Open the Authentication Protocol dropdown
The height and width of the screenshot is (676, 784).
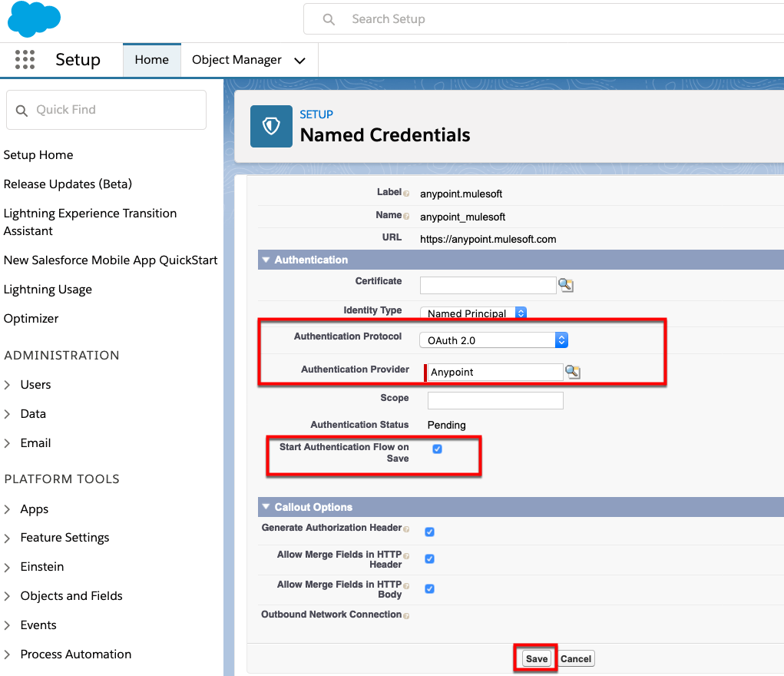click(x=494, y=340)
